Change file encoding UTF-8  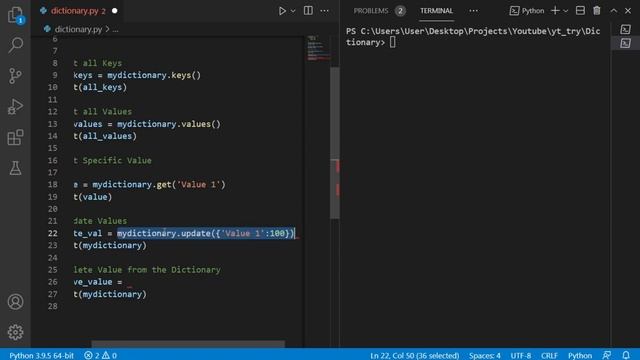[520, 356]
